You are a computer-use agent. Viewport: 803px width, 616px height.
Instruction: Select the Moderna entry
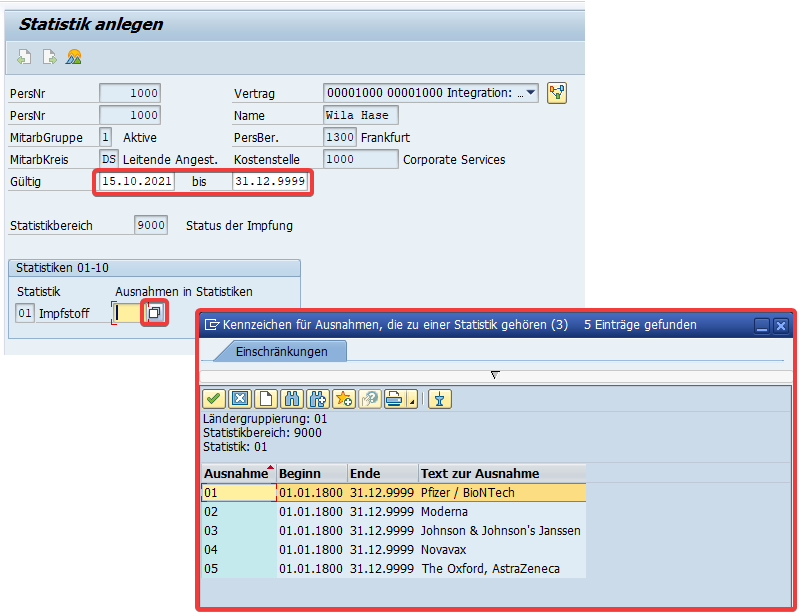(x=393, y=512)
